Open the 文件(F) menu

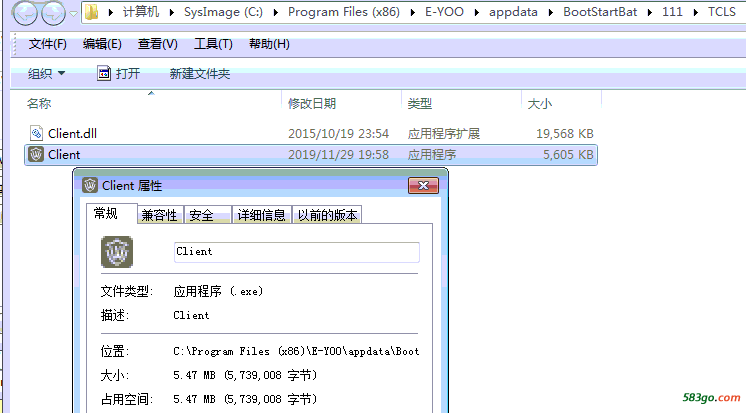47,44
